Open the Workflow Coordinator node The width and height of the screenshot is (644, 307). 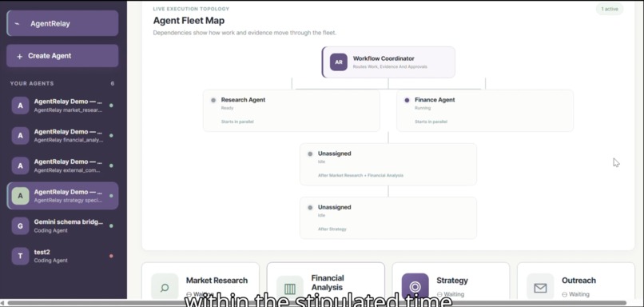pos(388,62)
